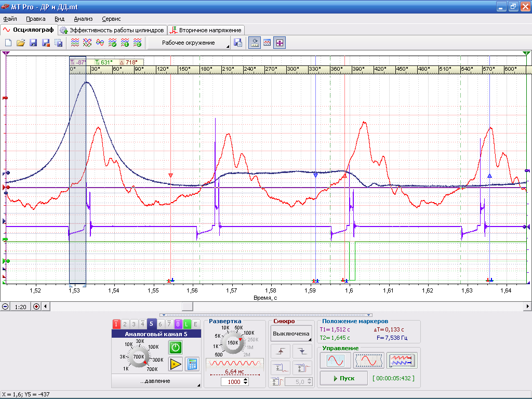The width and height of the screenshot is (532, 399).
Task: Select channel 8 purple tab
Action: [x=178, y=324]
